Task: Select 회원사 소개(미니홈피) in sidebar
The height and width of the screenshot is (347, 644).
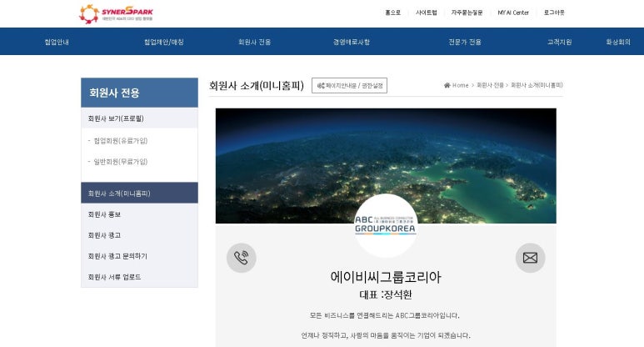Action: (139, 193)
